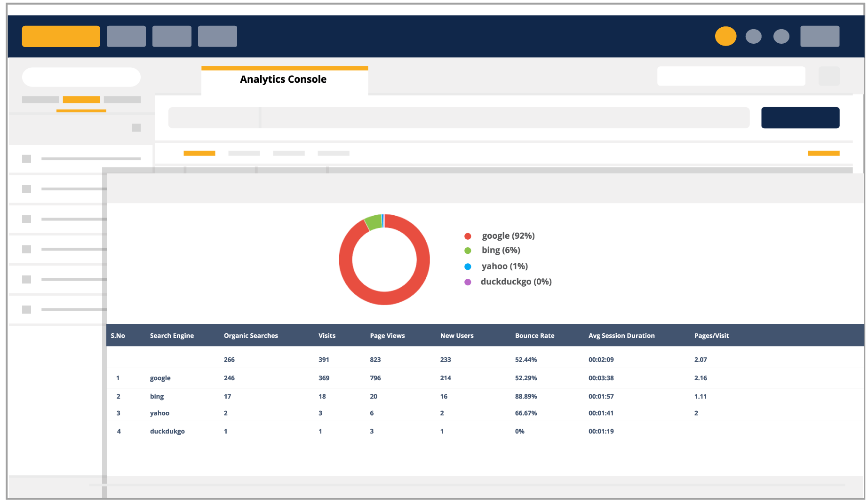Viewport: 868px width, 502px height.
Task: Click the dark navy button beside filter bar
Action: point(800,118)
